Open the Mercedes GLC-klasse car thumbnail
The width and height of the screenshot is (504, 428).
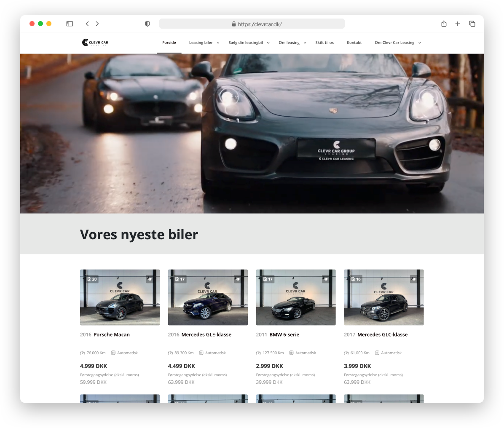(384, 297)
